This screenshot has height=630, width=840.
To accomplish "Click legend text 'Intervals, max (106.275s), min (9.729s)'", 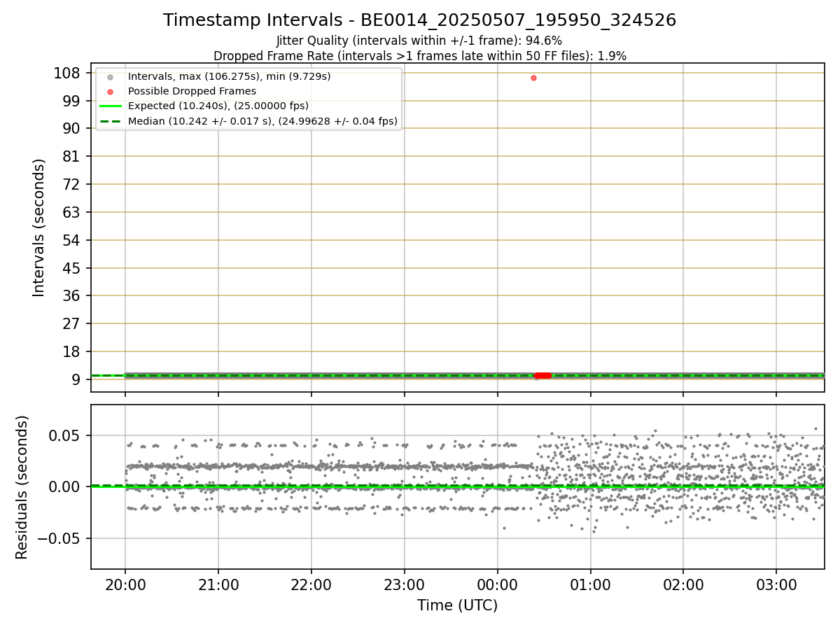I will 230,76.
